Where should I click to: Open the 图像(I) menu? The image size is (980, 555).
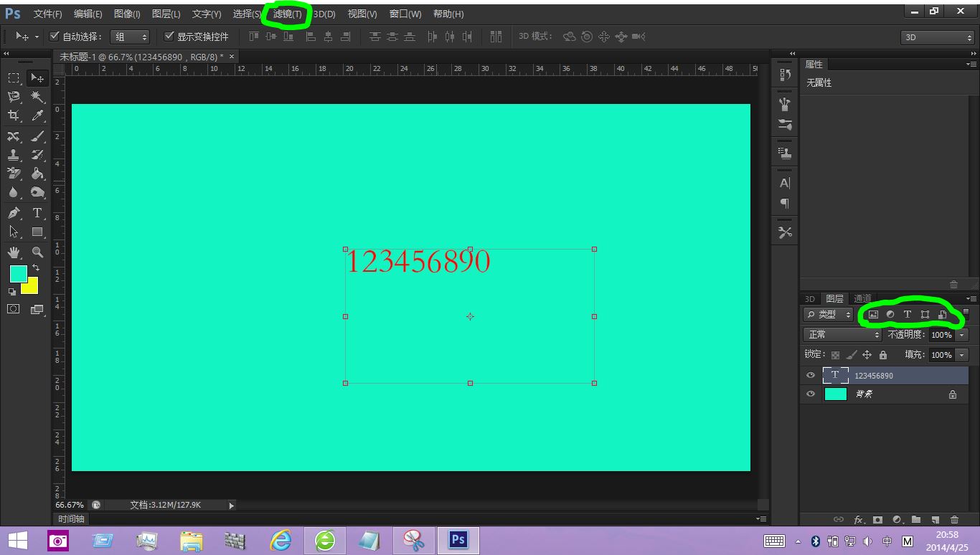(127, 14)
